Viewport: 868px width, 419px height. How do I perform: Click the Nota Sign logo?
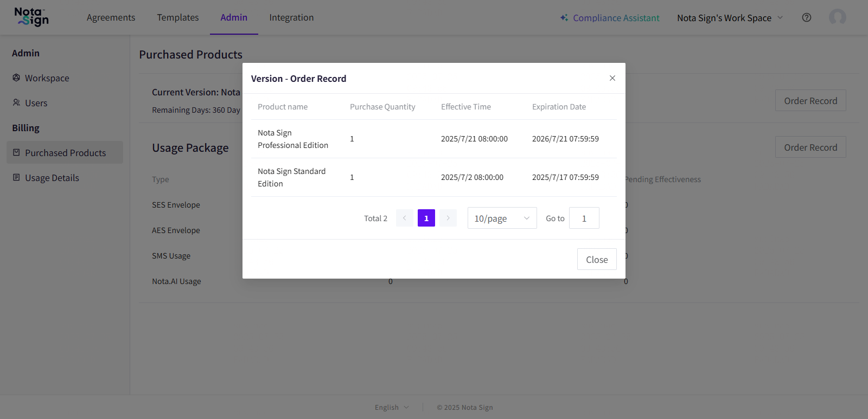(x=31, y=17)
